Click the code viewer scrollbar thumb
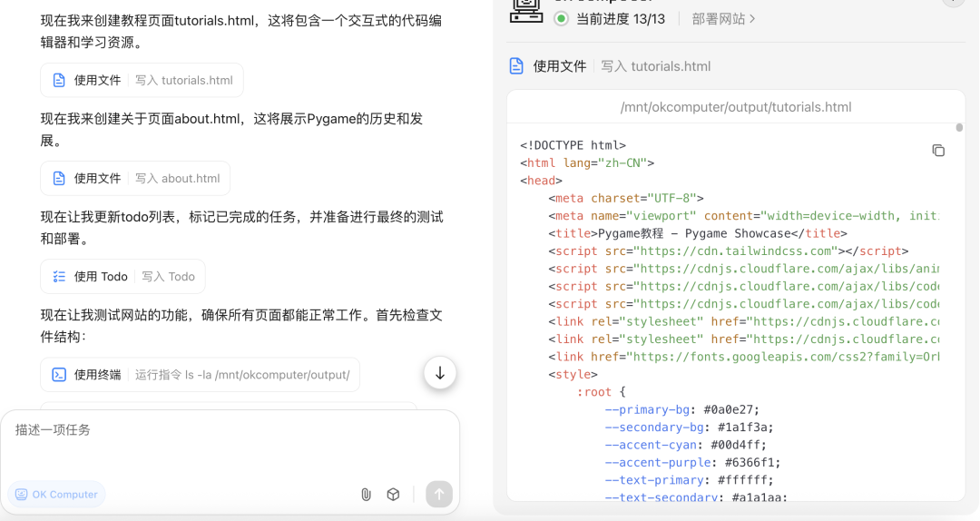 pos(959,128)
